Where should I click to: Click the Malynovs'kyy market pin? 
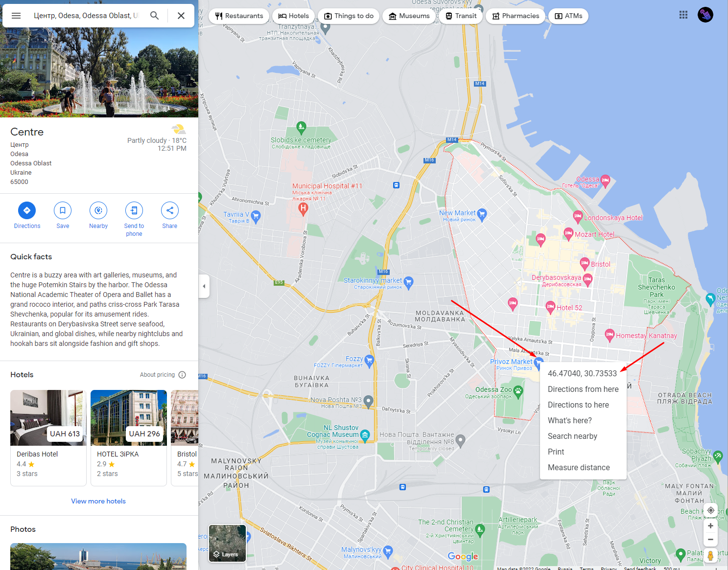tap(388, 551)
